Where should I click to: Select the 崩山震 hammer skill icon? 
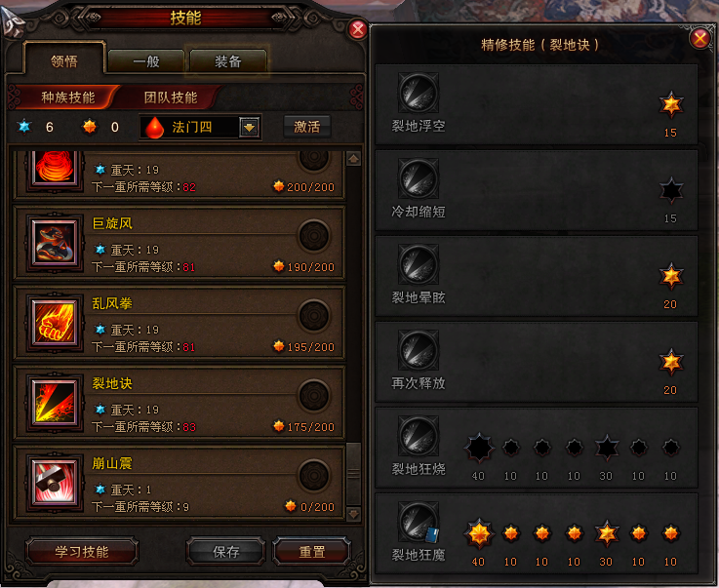pyautogui.click(x=55, y=483)
